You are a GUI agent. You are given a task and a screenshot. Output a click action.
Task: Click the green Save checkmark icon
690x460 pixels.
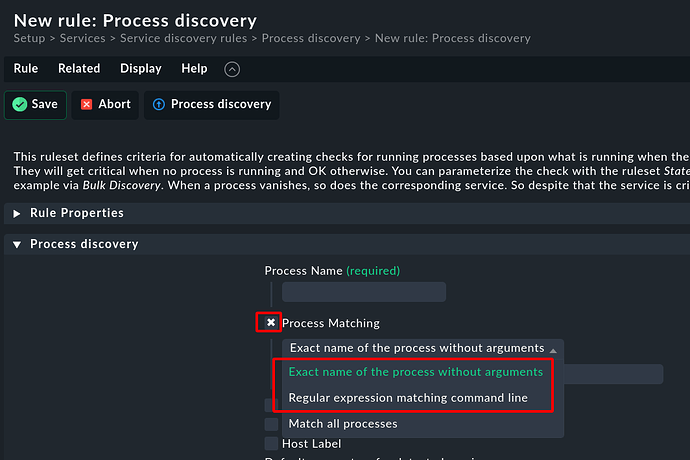click(20, 104)
